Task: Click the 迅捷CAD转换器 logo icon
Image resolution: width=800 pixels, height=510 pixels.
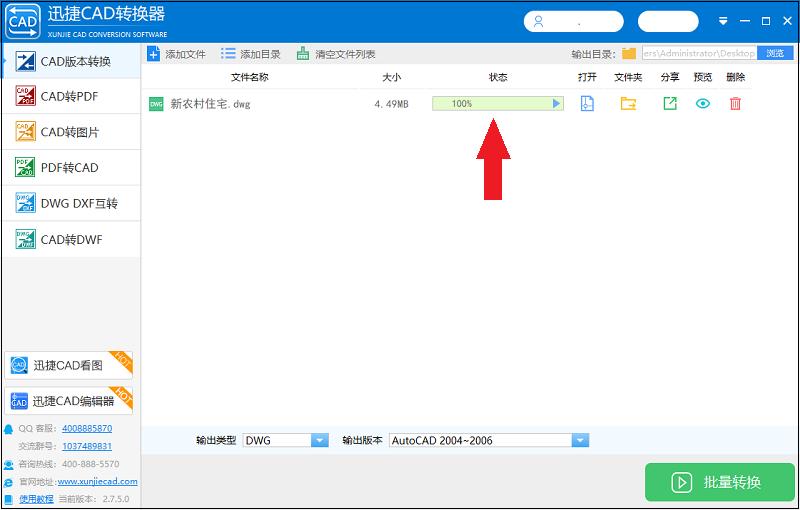Action: [23, 21]
